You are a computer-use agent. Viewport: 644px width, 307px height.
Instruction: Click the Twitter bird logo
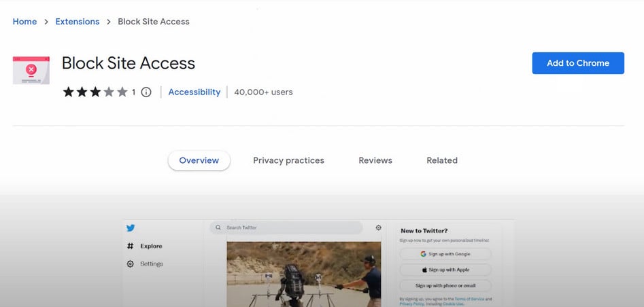[131, 228]
